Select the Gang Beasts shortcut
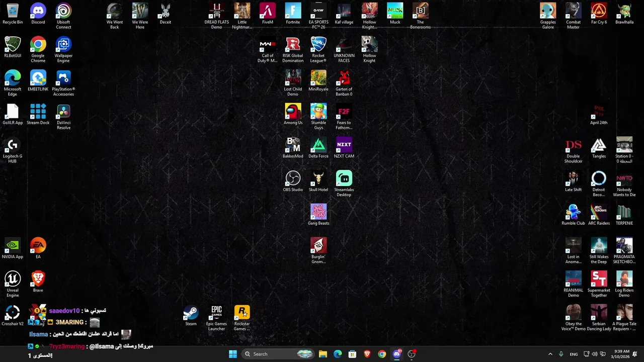 (x=318, y=215)
